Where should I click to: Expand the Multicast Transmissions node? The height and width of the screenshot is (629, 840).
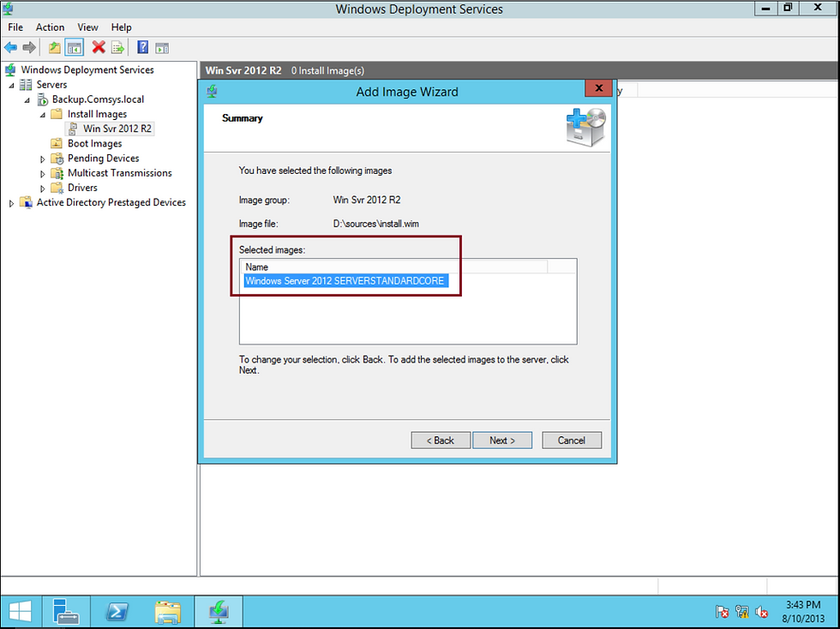[x=42, y=174]
